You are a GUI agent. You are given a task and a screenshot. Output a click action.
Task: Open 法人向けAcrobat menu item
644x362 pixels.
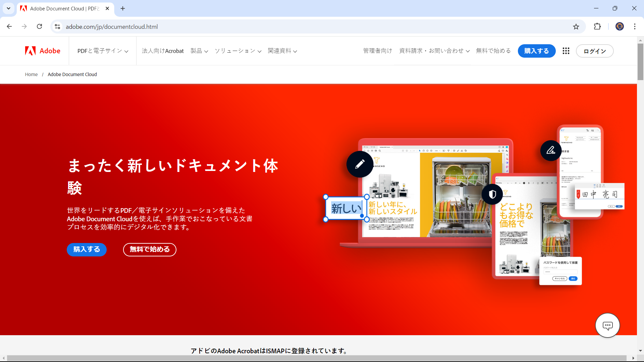pyautogui.click(x=163, y=51)
